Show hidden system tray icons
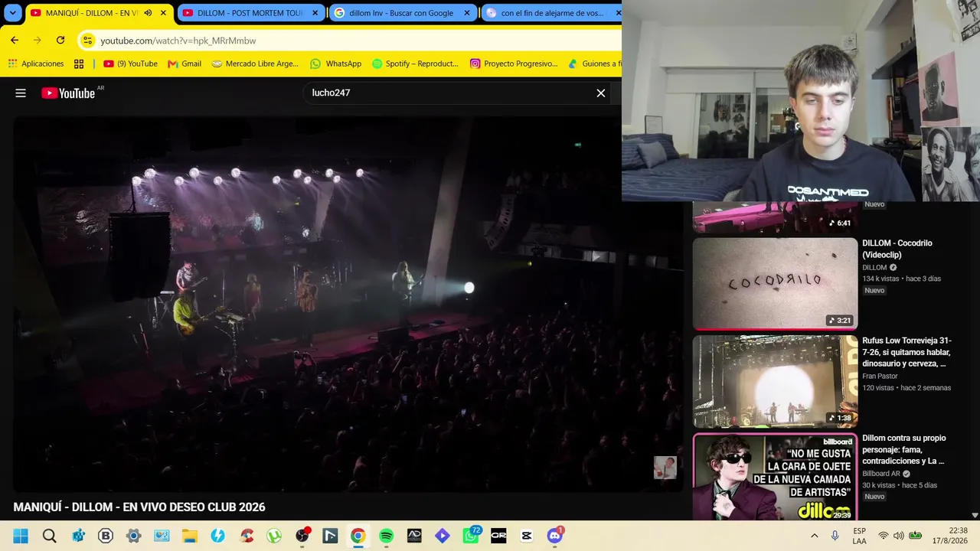 pyautogui.click(x=814, y=536)
